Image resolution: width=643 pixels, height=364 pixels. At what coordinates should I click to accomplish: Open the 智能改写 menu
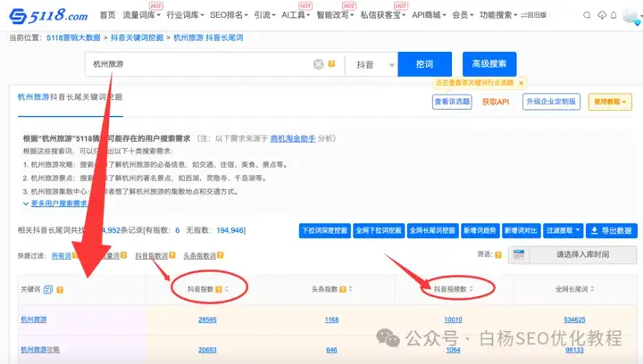coord(335,15)
